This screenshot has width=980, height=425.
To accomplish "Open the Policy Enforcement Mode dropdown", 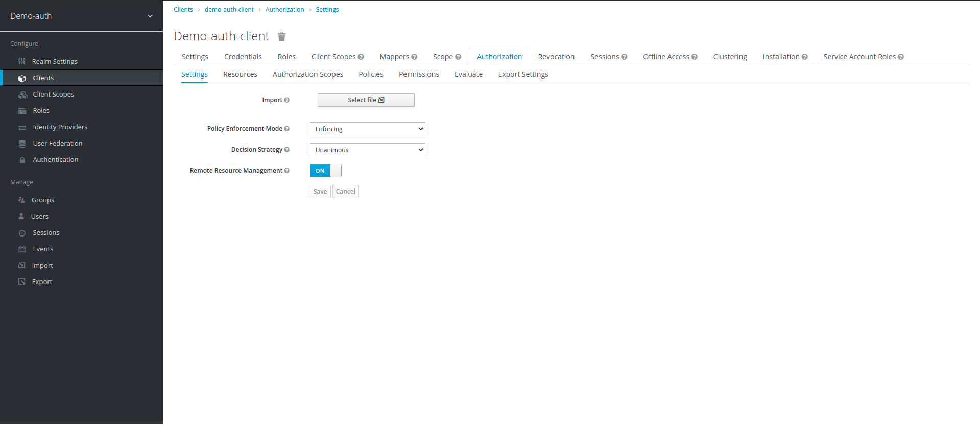I will (x=367, y=129).
